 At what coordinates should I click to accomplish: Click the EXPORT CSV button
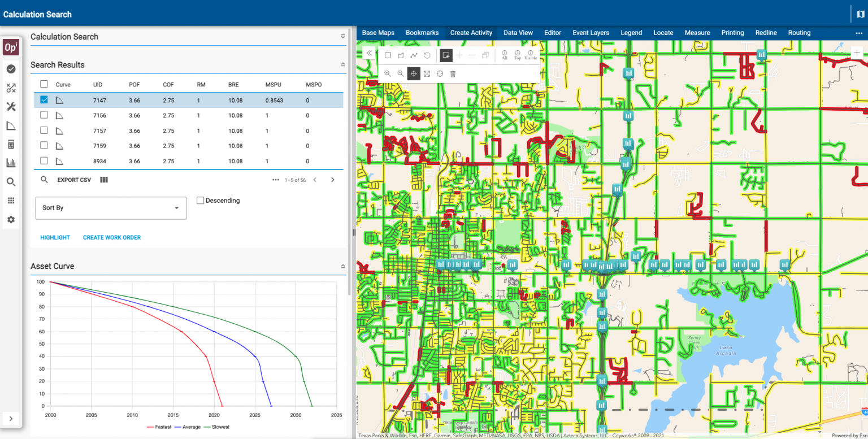coord(74,180)
